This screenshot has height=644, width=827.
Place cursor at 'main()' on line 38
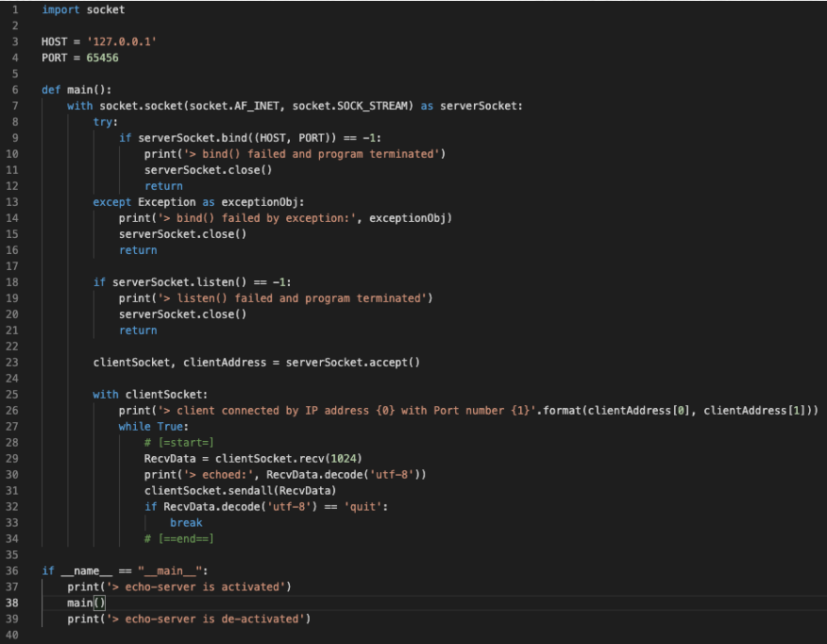(86, 602)
